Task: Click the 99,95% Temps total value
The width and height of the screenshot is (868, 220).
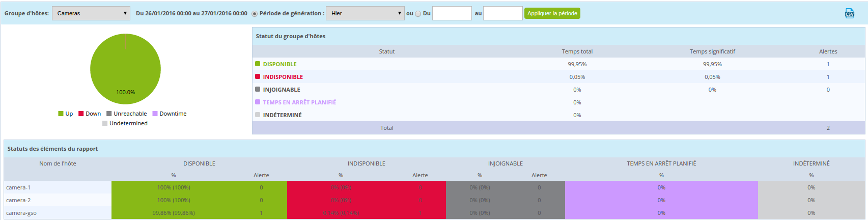Action: click(x=577, y=64)
